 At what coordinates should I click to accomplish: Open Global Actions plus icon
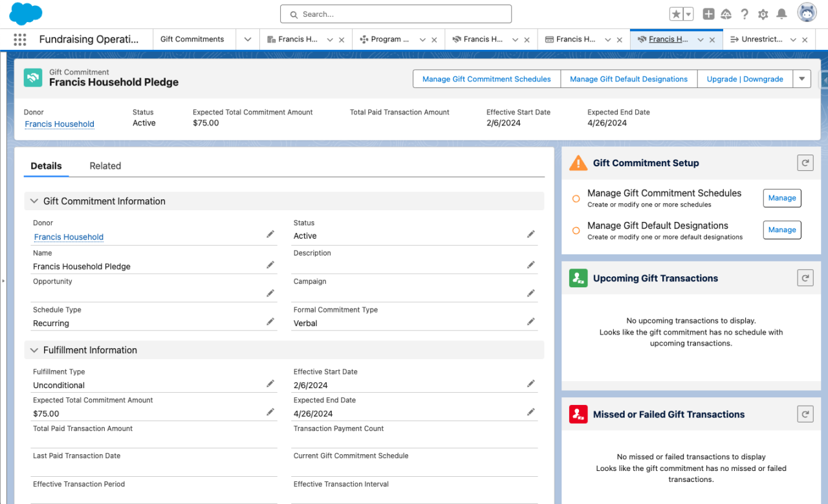[x=708, y=14]
